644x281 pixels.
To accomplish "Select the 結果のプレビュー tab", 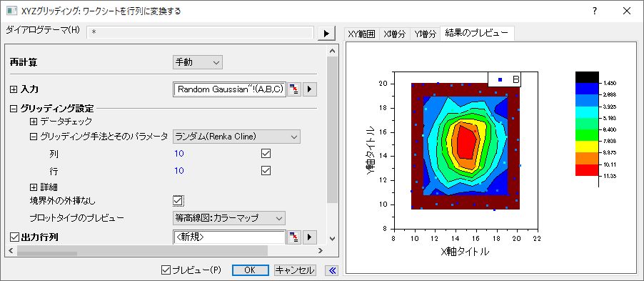I will pos(477,33).
